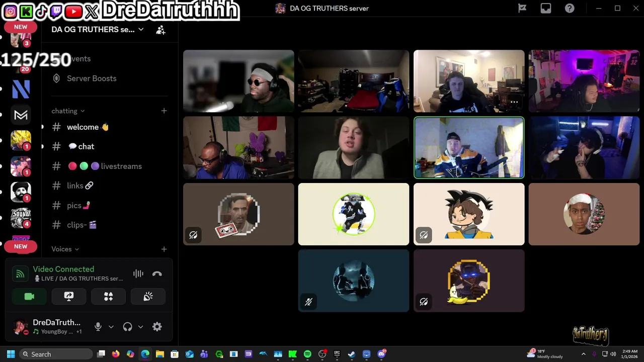Open volume control in system tray
This screenshot has width=644, height=362.
point(613,354)
